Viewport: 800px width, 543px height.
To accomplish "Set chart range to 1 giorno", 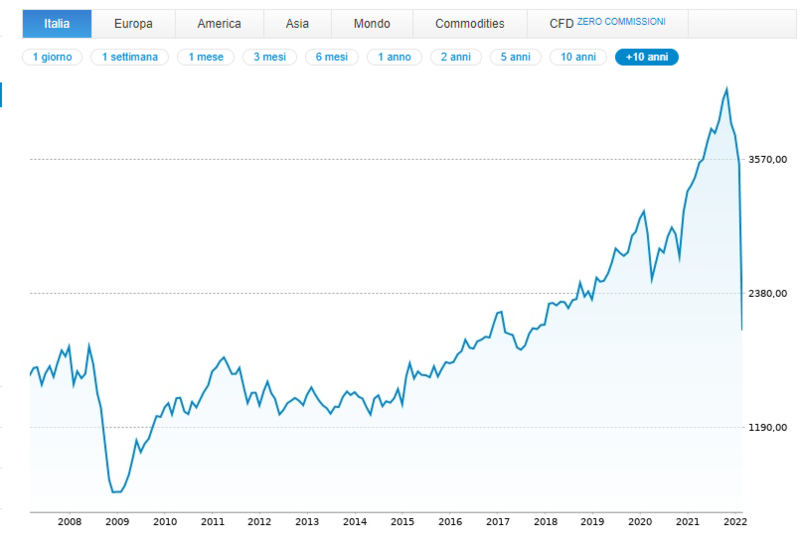I will 53,57.
